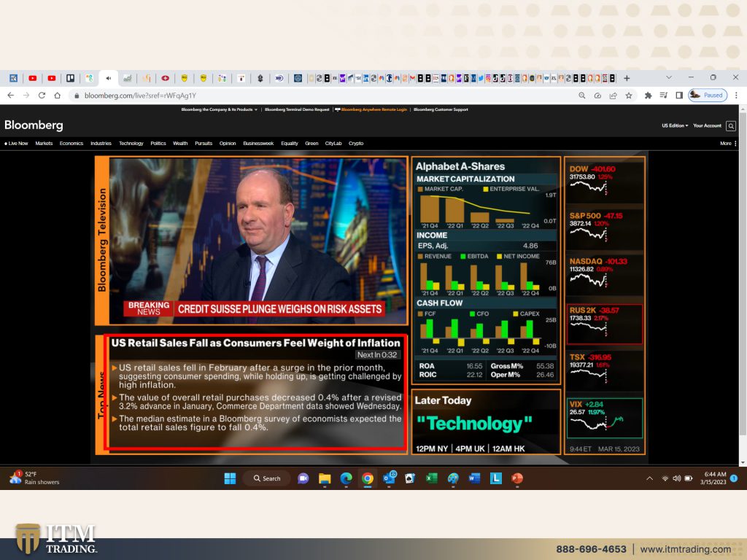The height and width of the screenshot is (560, 747).
Task: Open Word from the taskbar
Action: 474,478
